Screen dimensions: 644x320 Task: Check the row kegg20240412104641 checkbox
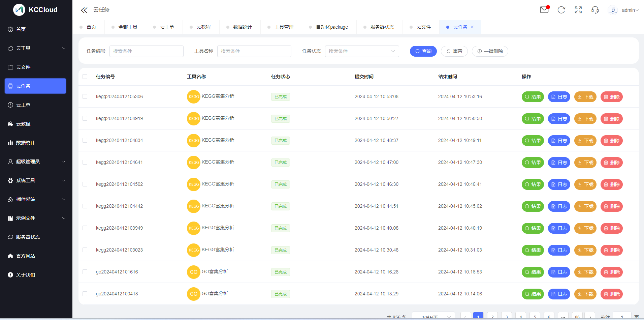(85, 162)
